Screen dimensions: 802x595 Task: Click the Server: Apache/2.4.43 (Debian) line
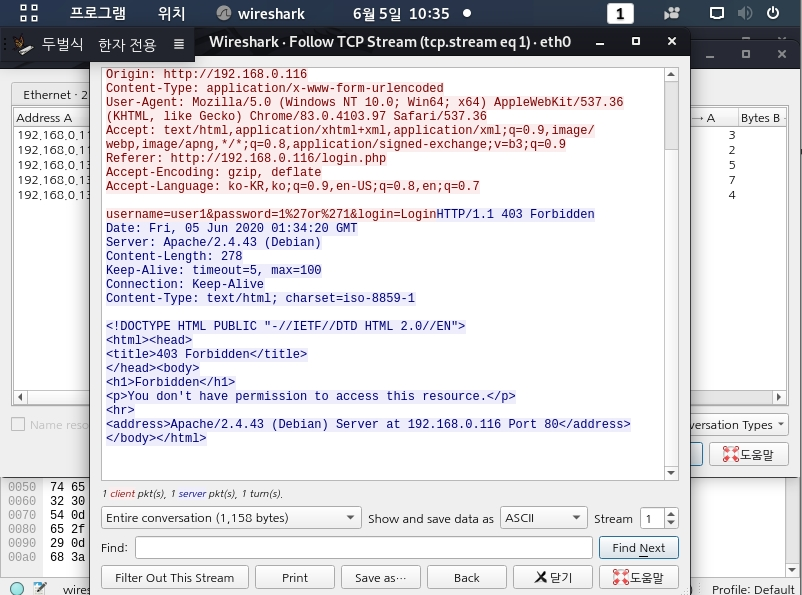point(213,242)
